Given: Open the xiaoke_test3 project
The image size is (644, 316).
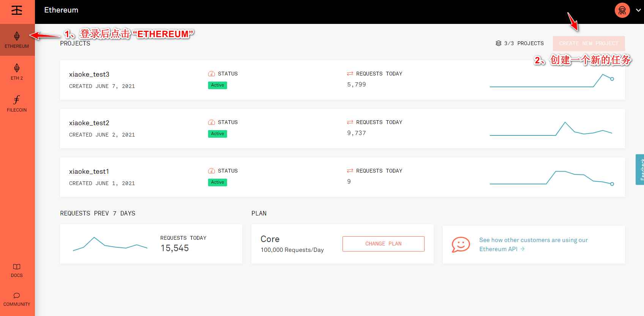Looking at the screenshot, I should click(x=89, y=74).
